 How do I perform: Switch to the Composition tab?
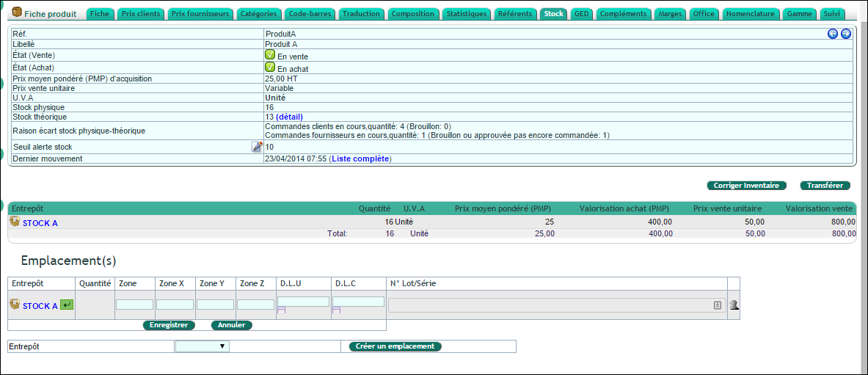pos(414,13)
